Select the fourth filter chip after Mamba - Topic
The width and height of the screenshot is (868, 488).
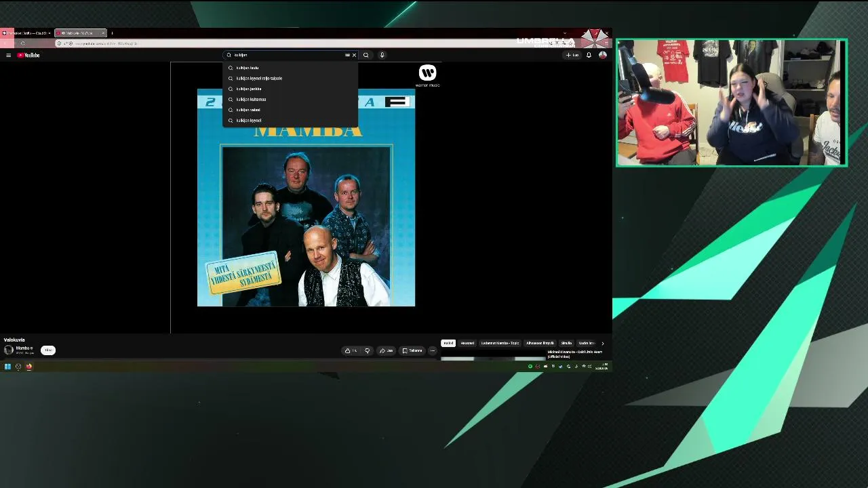click(x=540, y=343)
